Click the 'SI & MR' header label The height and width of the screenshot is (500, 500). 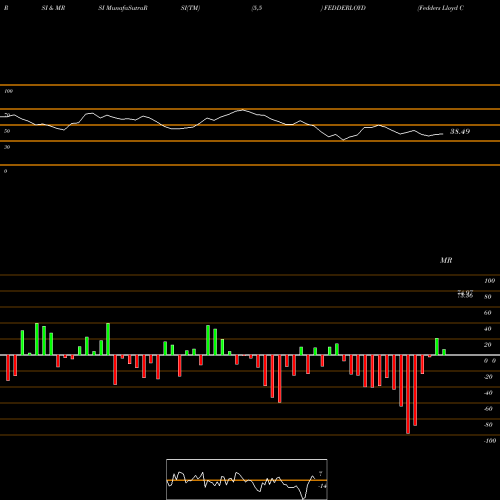pos(53,8)
